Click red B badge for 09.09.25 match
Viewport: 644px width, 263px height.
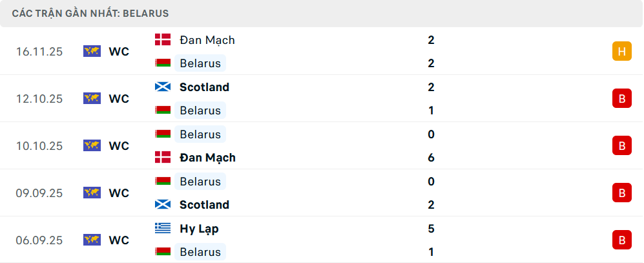(621, 193)
